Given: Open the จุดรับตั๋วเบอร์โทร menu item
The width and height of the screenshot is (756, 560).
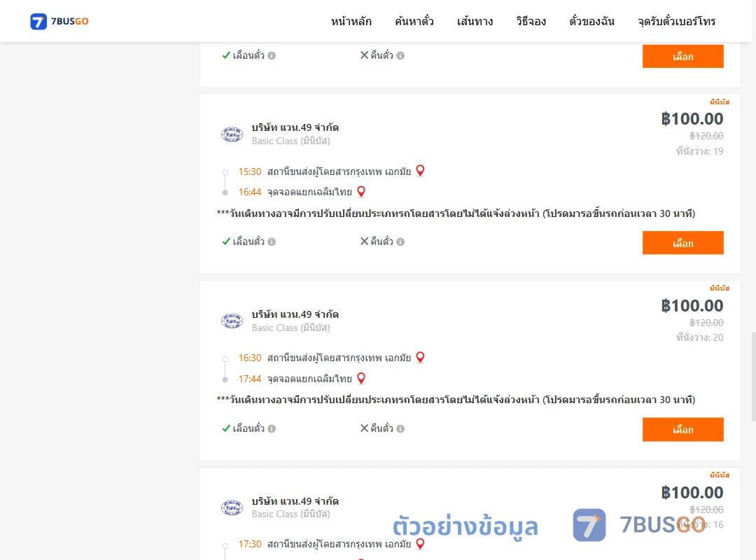Looking at the screenshot, I should (676, 21).
